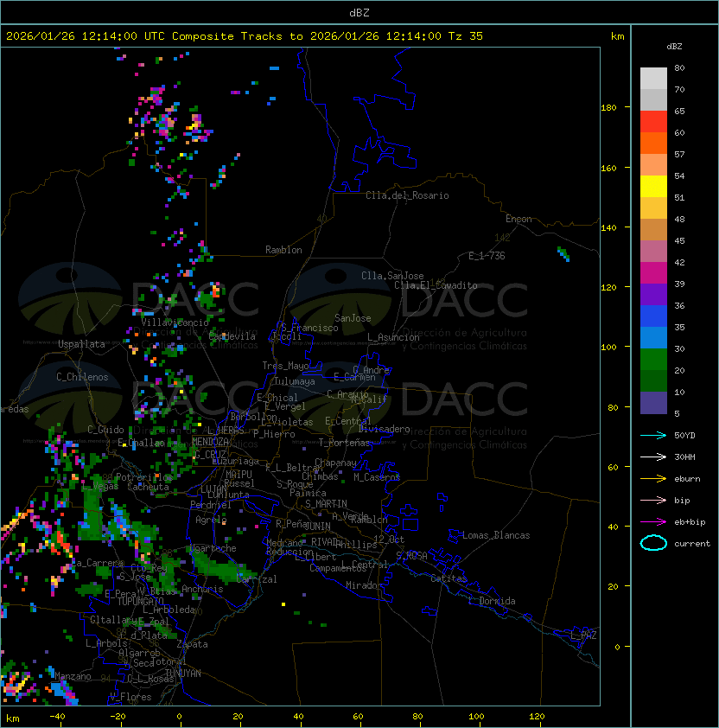Click the cyan 'current' ellipse symbol
The image size is (719, 728).
point(653,543)
